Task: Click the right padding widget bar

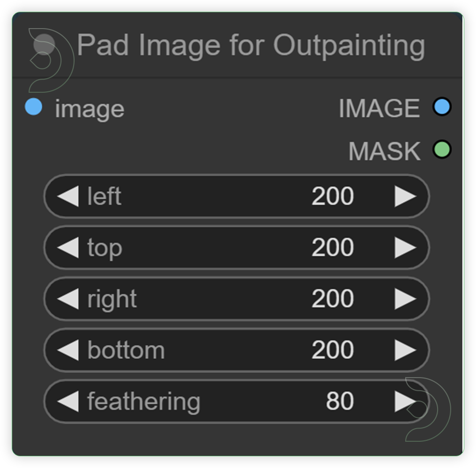Action: click(x=236, y=299)
